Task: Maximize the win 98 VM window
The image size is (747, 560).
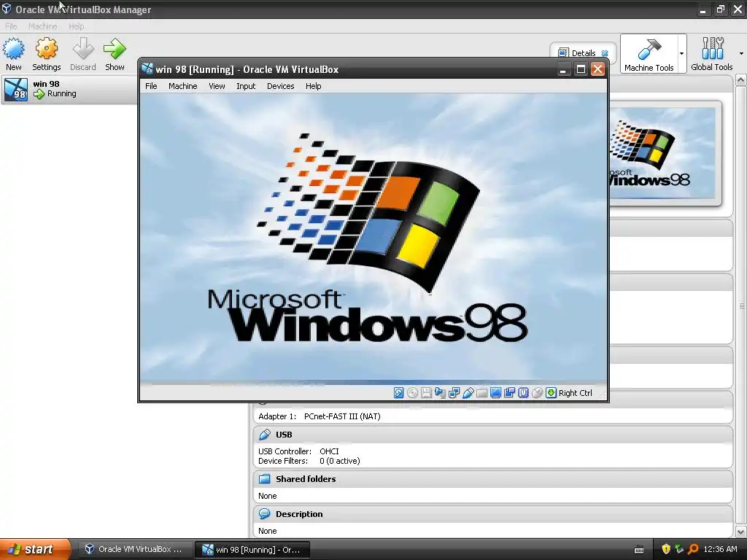Action: [x=580, y=69]
